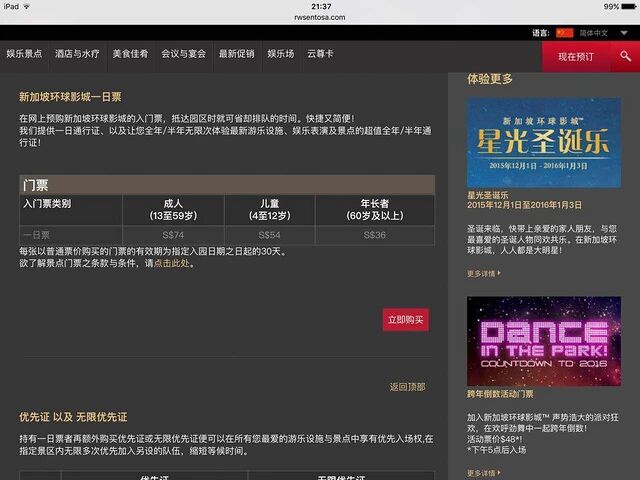Open the search magnifier icon
640x480 pixels.
pos(625,56)
